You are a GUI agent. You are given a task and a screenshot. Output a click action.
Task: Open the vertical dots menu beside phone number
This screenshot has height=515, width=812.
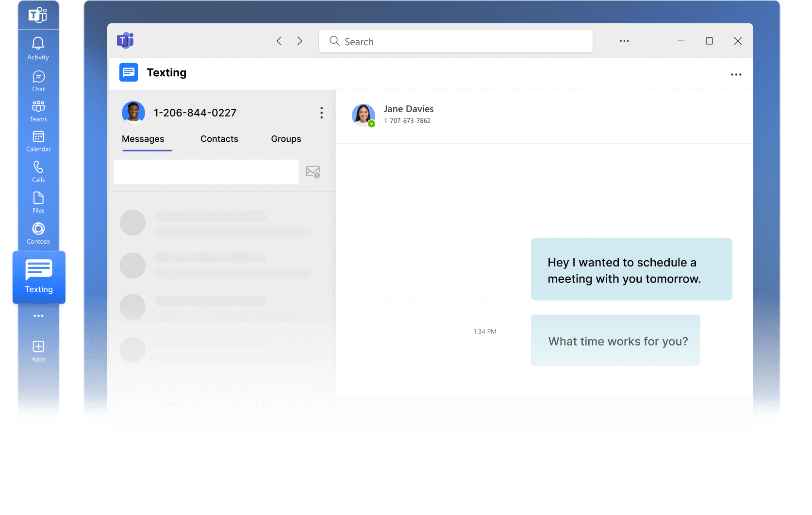[x=321, y=113]
